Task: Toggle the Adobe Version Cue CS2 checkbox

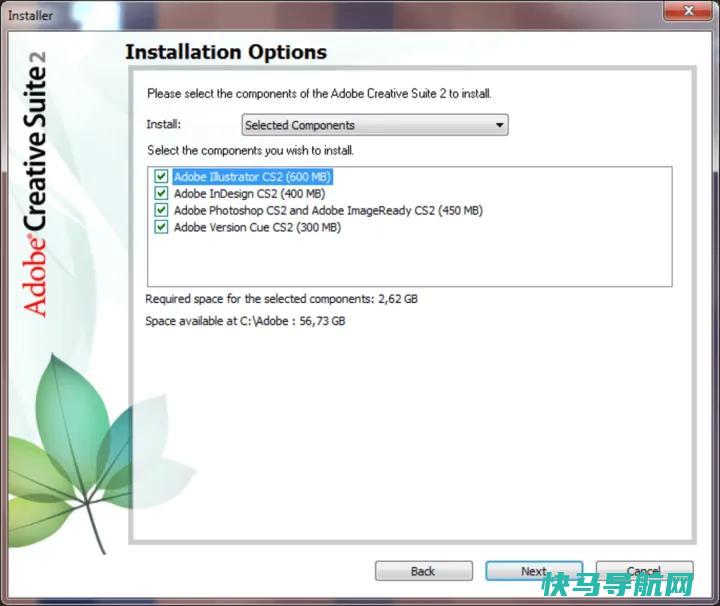Action: (x=161, y=227)
